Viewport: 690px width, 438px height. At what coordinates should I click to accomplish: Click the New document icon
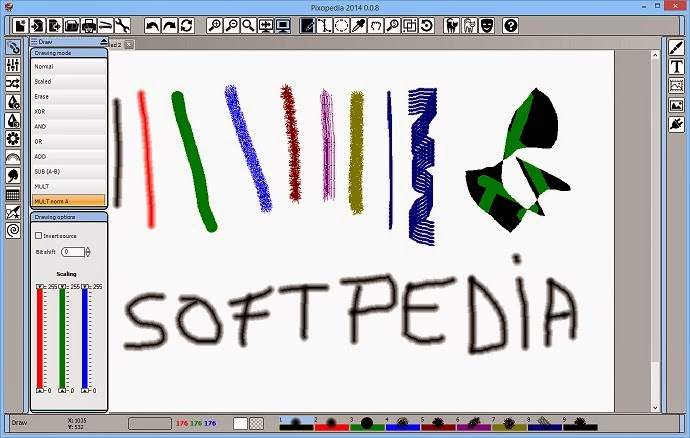point(20,26)
